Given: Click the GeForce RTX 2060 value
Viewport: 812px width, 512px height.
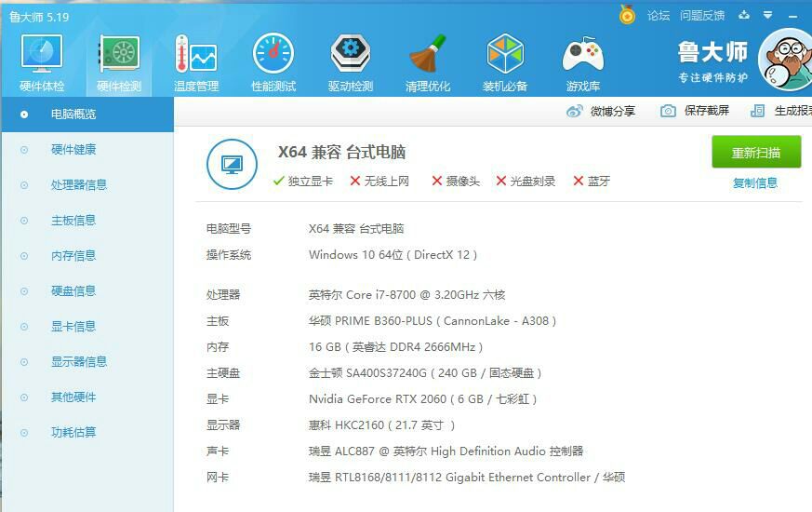Looking at the screenshot, I should (x=423, y=399).
